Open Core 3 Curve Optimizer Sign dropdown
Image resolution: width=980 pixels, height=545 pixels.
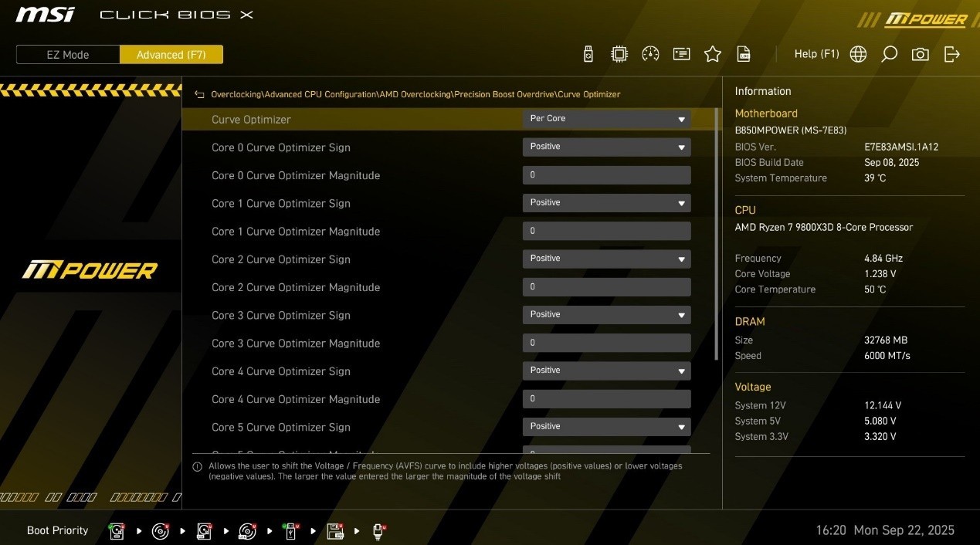(x=606, y=315)
